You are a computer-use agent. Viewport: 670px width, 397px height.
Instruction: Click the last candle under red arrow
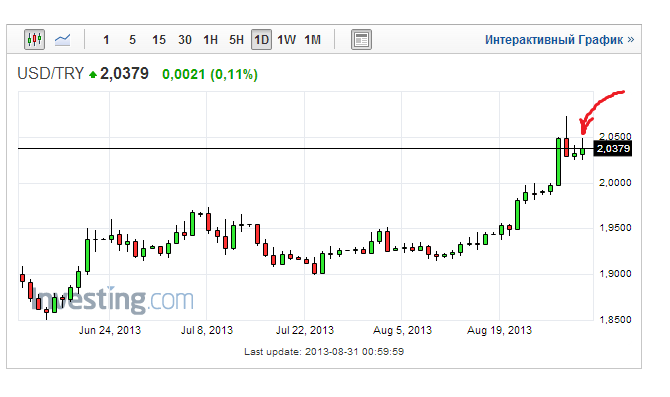coord(582,149)
